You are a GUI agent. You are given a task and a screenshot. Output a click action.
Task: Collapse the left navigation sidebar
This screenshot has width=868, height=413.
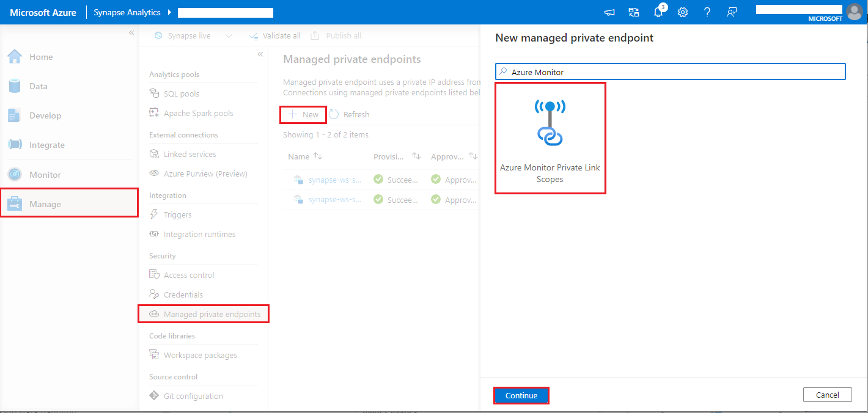click(x=131, y=33)
